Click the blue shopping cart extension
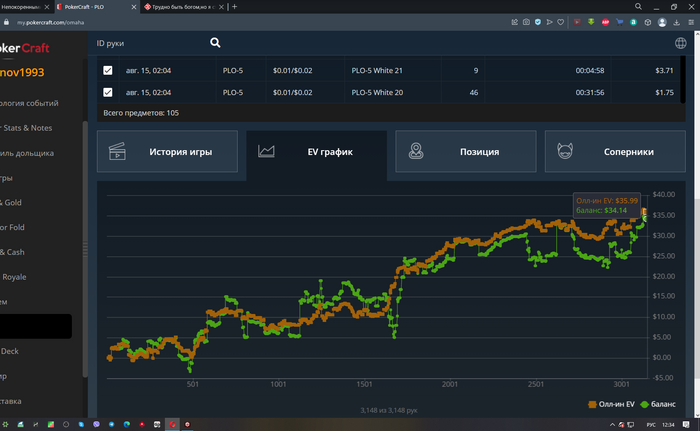Image resolution: width=700 pixels, height=431 pixels. pyautogui.click(x=620, y=22)
